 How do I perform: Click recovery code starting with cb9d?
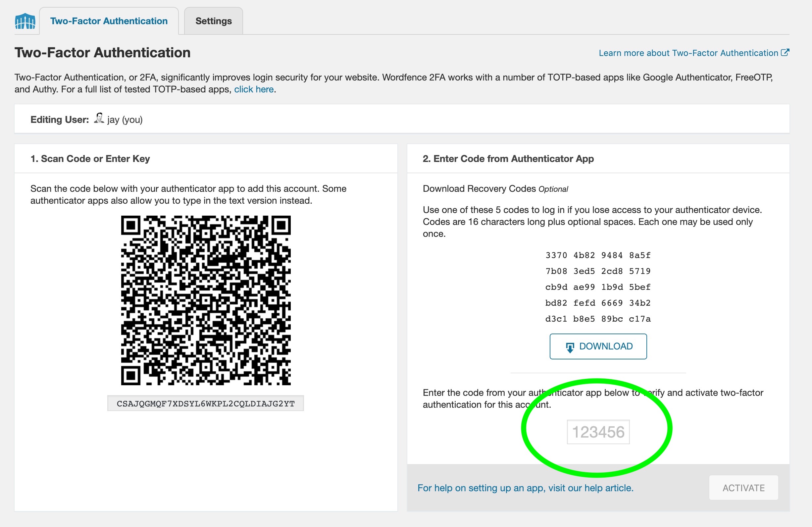click(598, 287)
